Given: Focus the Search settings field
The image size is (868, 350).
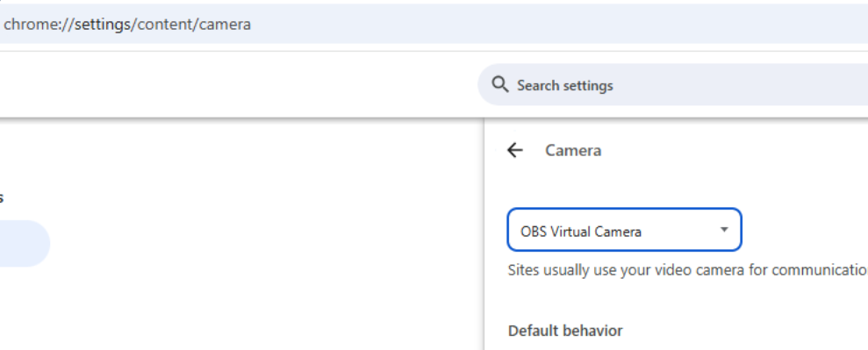Looking at the screenshot, I should (x=672, y=84).
